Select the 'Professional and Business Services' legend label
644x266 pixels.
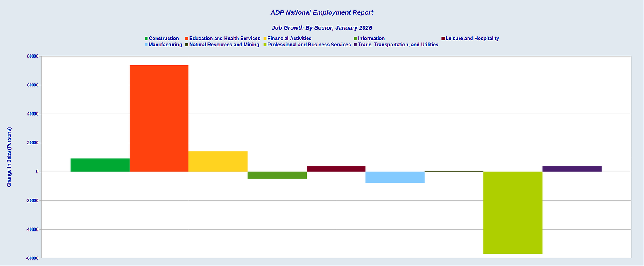point(309,45)
